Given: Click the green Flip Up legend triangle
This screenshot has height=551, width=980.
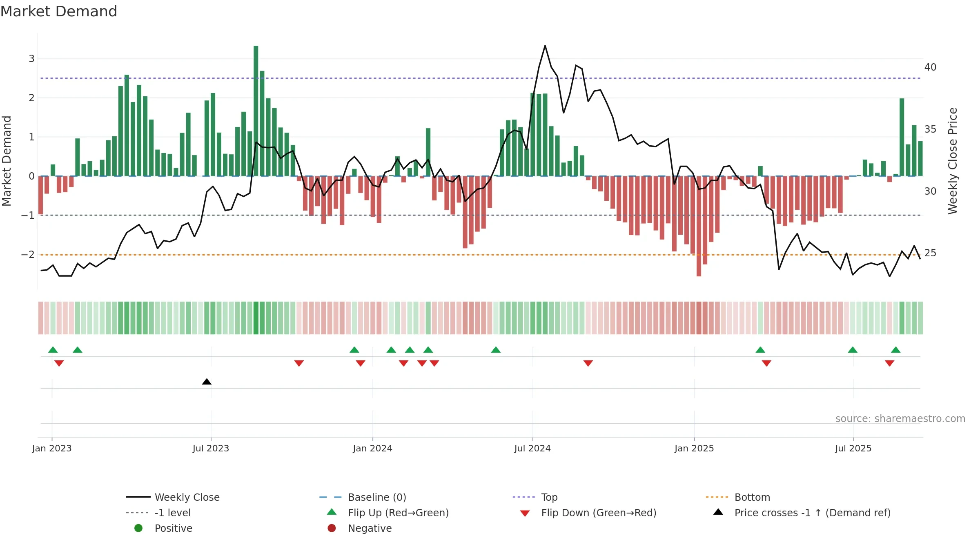Looking at the screenshot, I should coord(332,512).
